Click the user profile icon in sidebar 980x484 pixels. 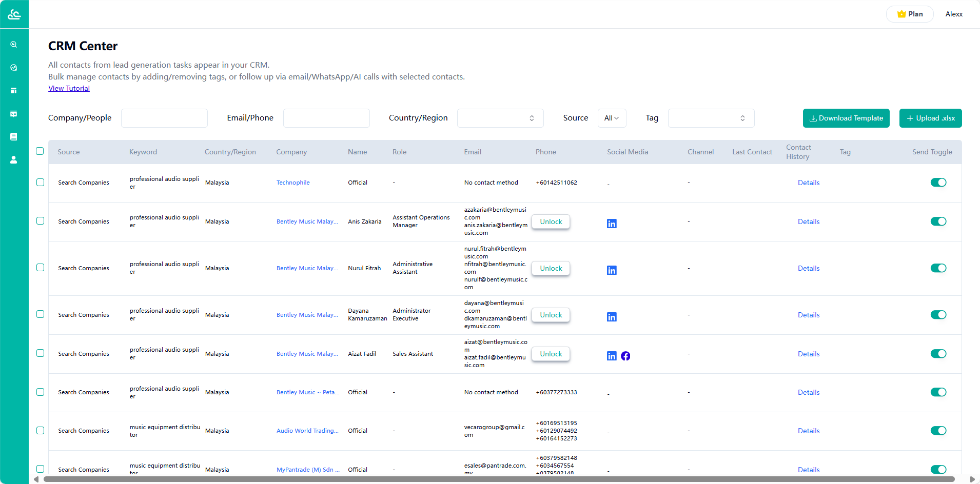tap(14, 160)
